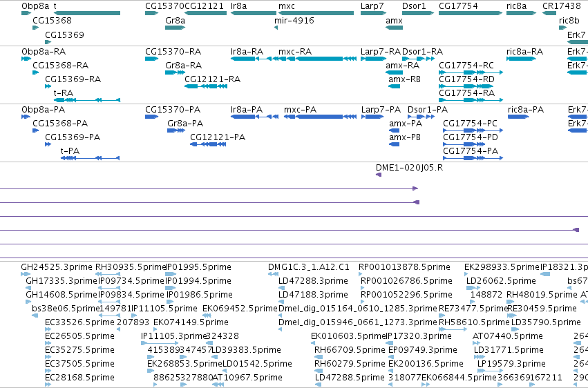Click the ric8a-RA transcript label

(524, 52)
